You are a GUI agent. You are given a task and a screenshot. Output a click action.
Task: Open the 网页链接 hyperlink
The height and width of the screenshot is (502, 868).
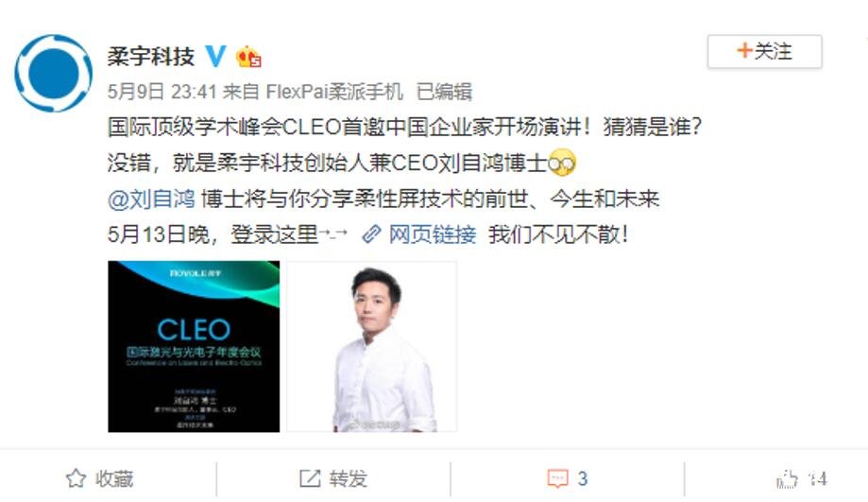(433, 234)
